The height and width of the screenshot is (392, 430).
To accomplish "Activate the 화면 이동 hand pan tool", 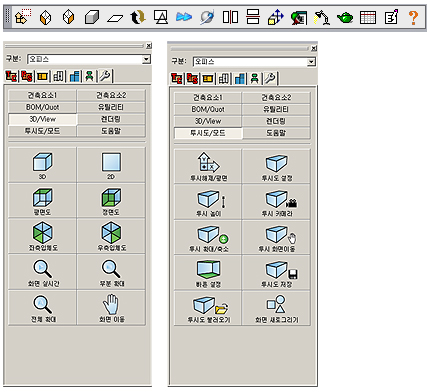I will point(111,308).
